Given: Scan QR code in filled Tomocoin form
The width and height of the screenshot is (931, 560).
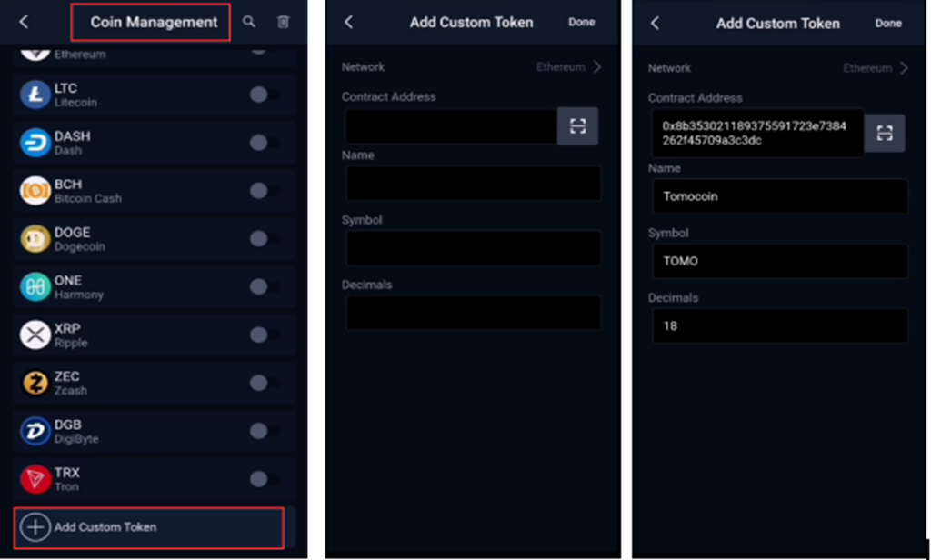Looking at the screenshot, I should (x=885, y=133).
